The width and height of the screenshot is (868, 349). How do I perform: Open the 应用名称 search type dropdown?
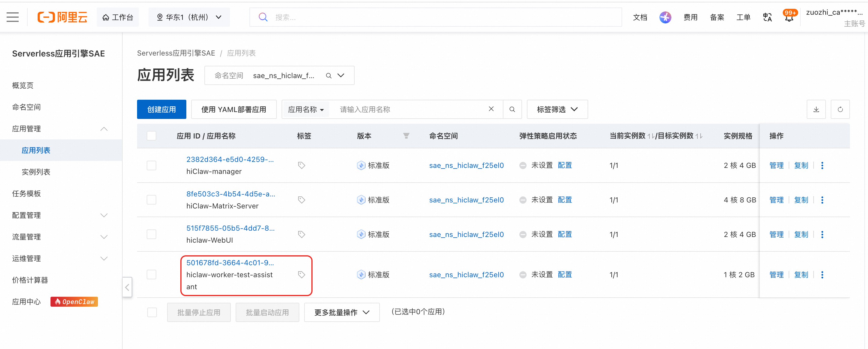point(306,110)
